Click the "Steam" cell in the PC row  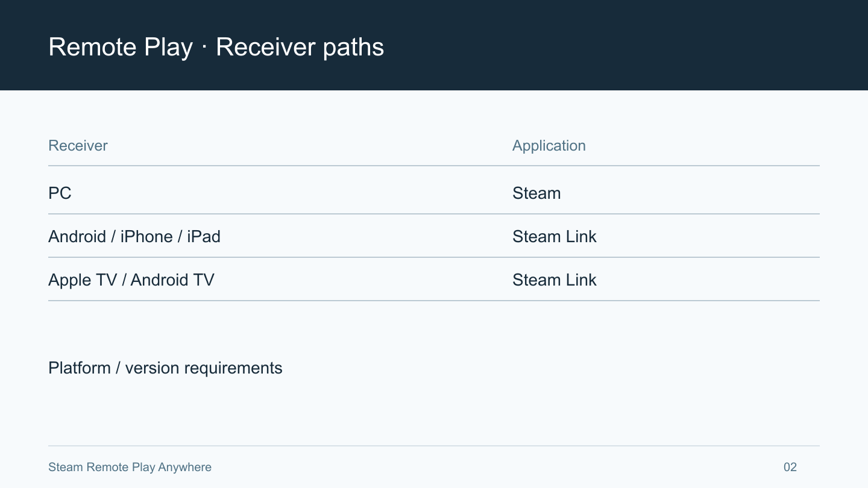tap(536, 193)
